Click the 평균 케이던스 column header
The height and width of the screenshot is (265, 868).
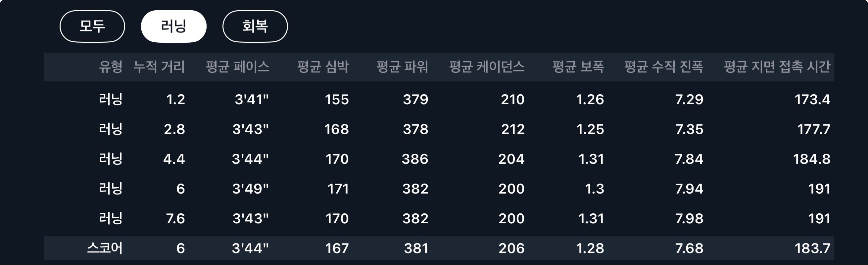coord(487,67)
